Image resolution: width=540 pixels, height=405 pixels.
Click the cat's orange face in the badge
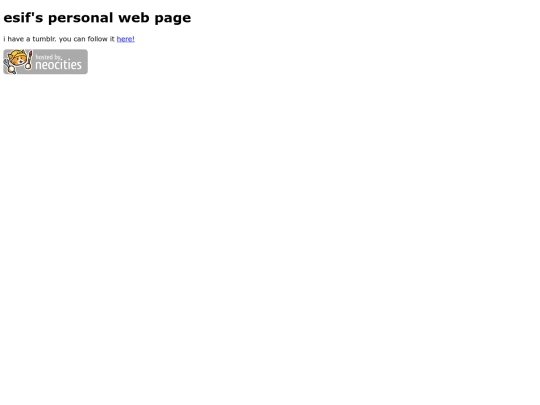click(17, 58)
